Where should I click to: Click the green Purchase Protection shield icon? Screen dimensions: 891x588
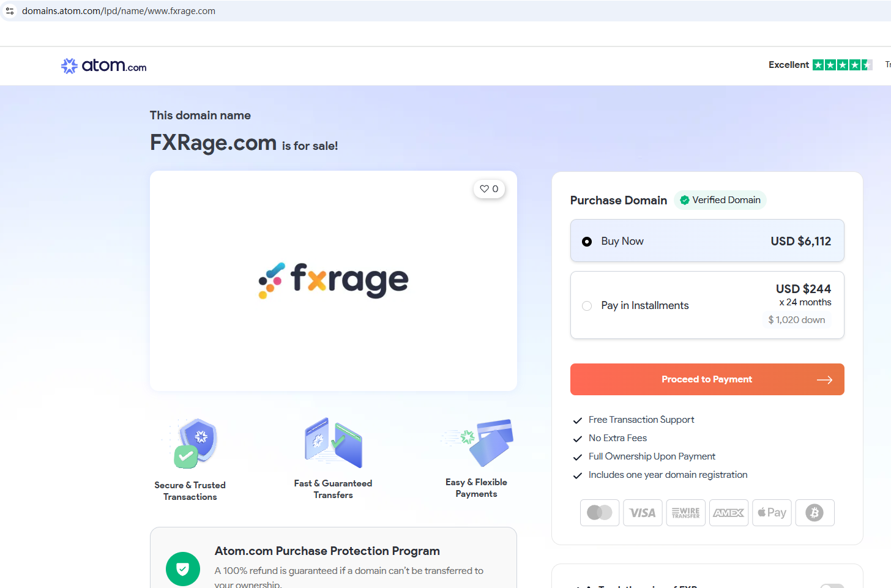point(183,569)
